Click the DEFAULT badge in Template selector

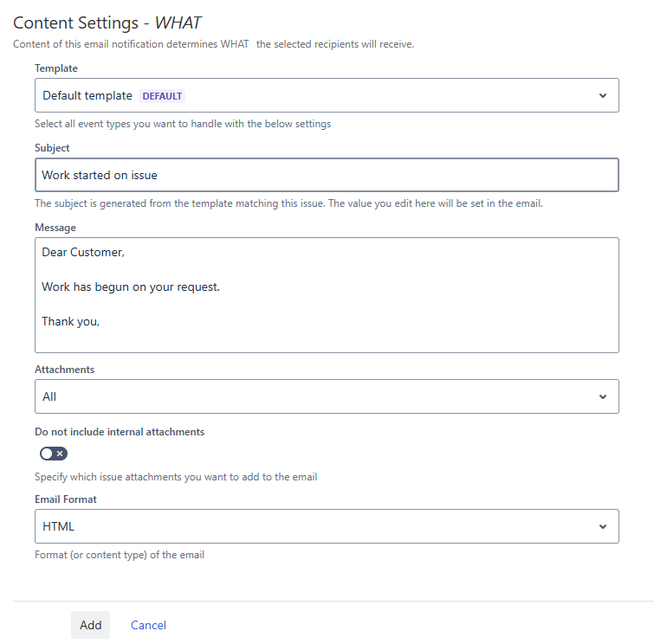click(x=162, y=96)
